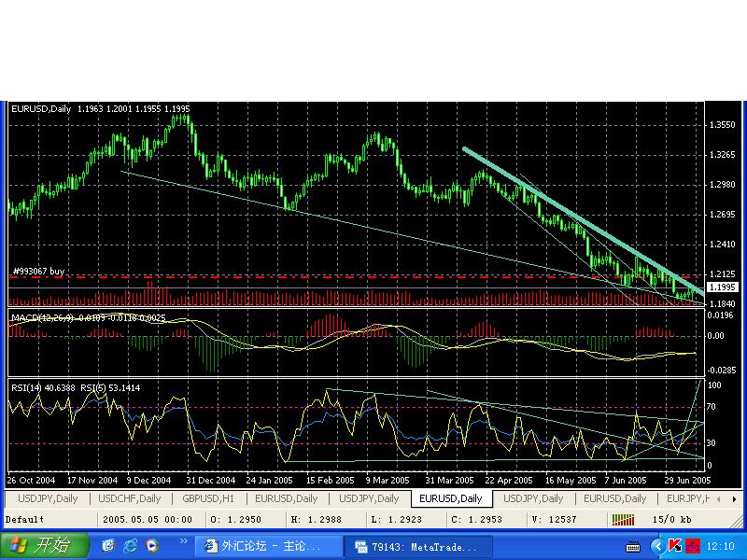
Task: Open the Windows Start button
Action: click(44, 545)
